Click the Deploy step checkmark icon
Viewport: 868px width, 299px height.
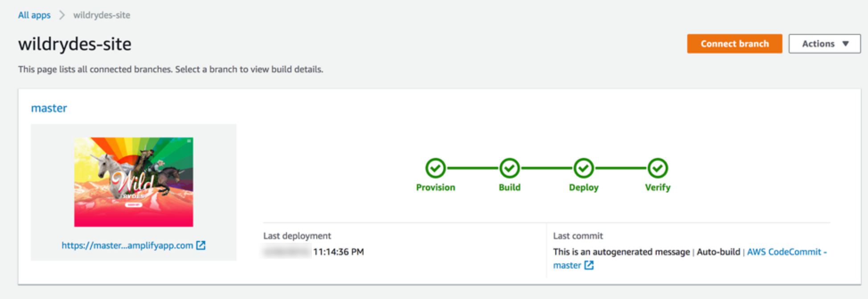pos(583,168)
